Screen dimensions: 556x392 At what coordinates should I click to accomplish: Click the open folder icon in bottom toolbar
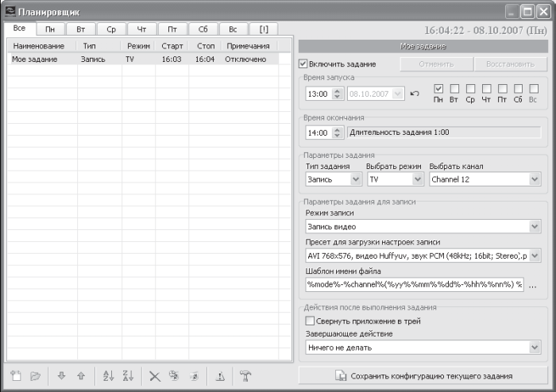(x=35, y=375)
